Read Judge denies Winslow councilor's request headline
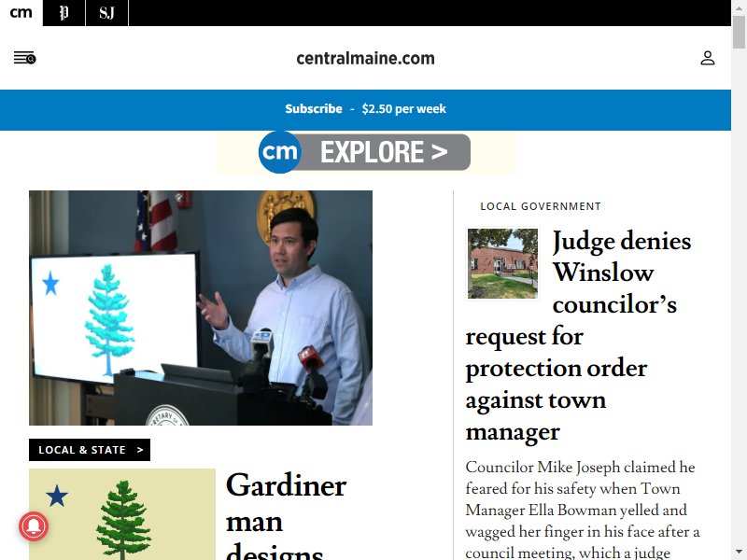 578,336
